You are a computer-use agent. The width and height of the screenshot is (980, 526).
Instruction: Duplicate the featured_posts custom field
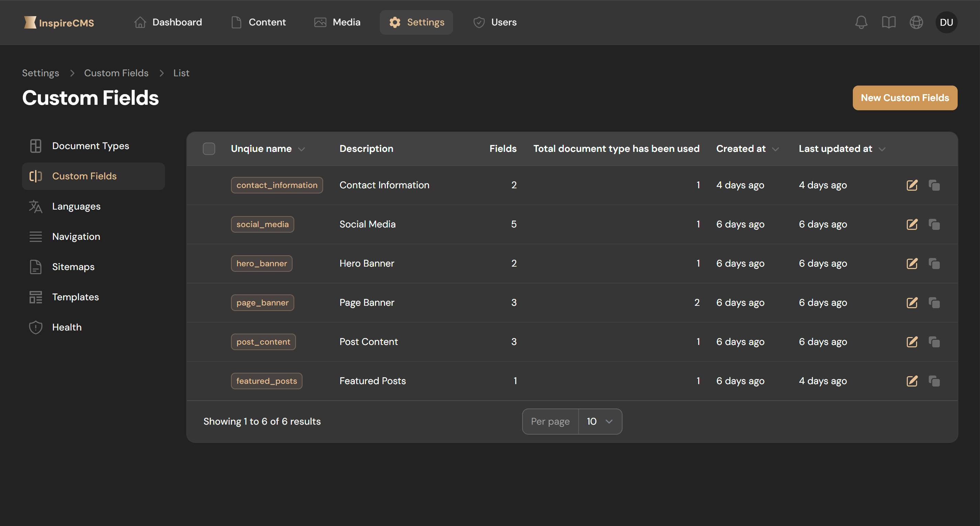tap(934, 381)
